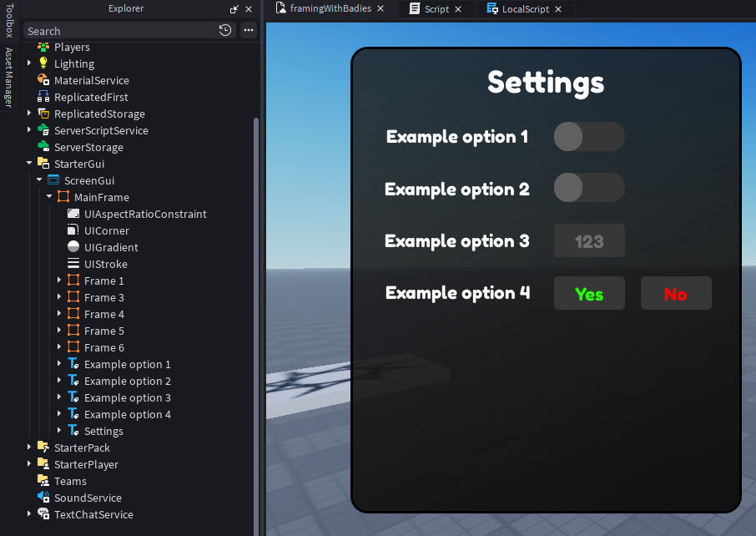Click the ReplicatedStorage icon
The image size is (756, 536).
43,114
